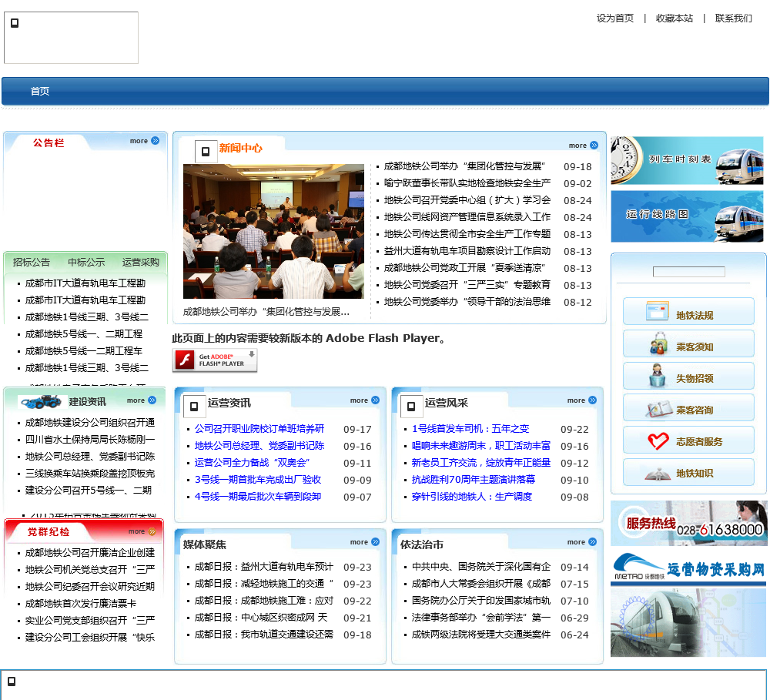
Task: Open 4号线一期最后批次车辆到段卸 link
Action: pyautogui.click(x=258, y=497)
